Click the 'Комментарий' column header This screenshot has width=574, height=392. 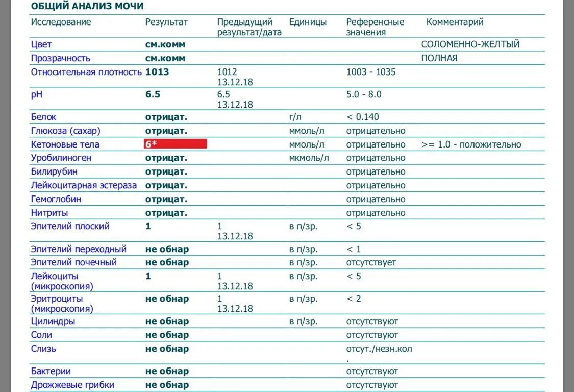tap(455, 22)
